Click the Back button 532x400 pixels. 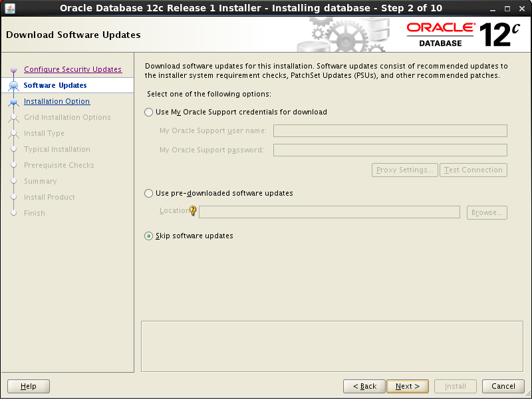tap(364, 387)
